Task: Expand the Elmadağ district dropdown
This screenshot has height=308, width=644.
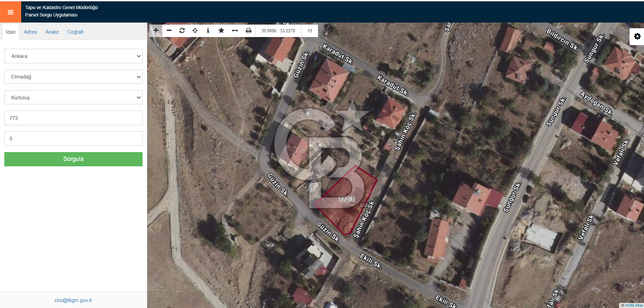Action: (73, 77)
